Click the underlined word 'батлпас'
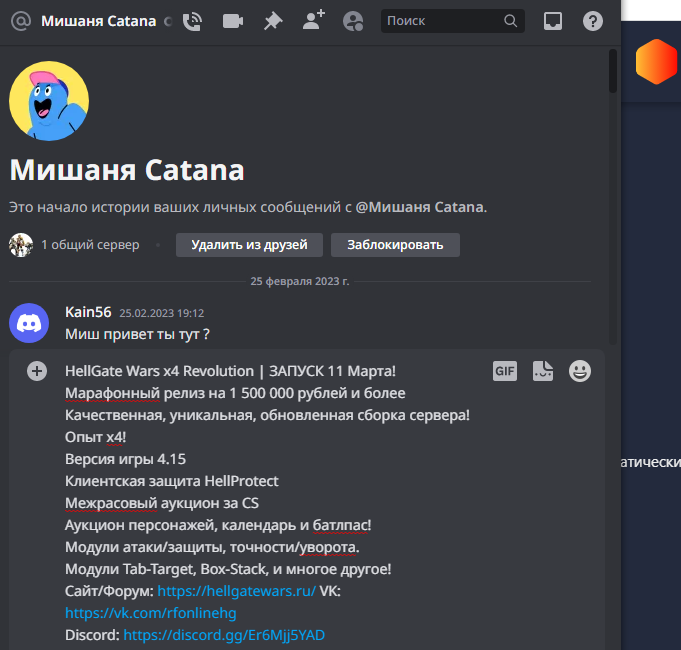 click(x=340, y=525)
